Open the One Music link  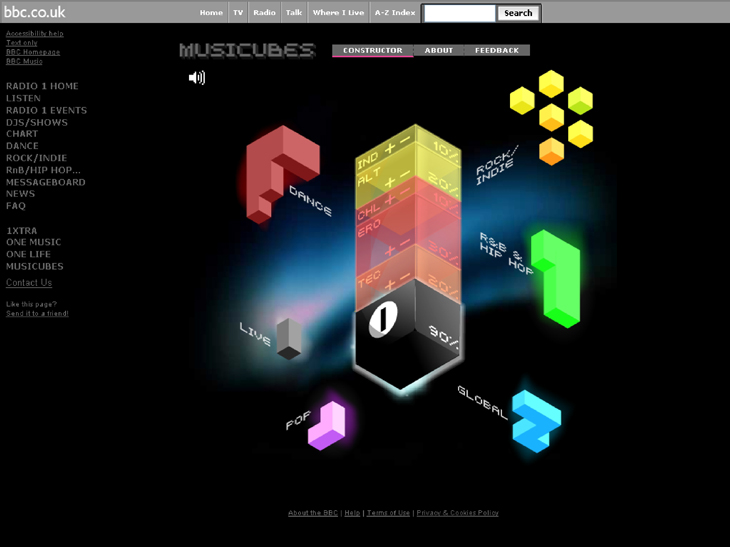34,242
